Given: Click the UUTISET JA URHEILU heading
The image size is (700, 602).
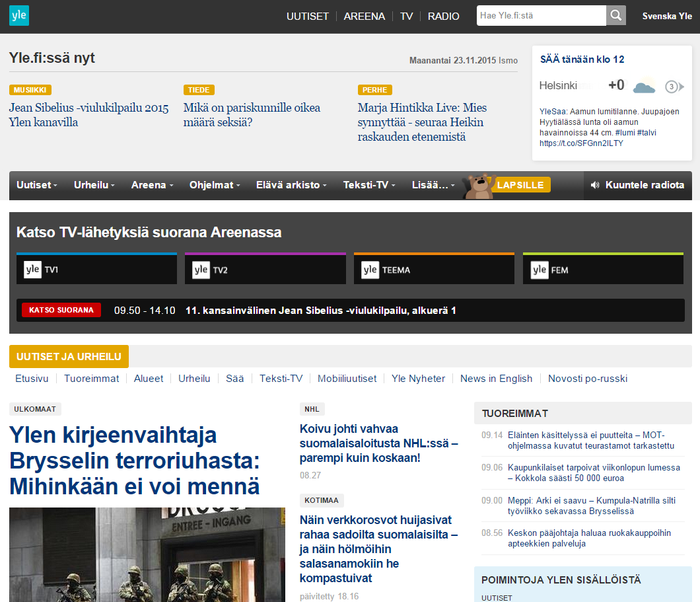Looking at the screenshot, I should (69, 356).
